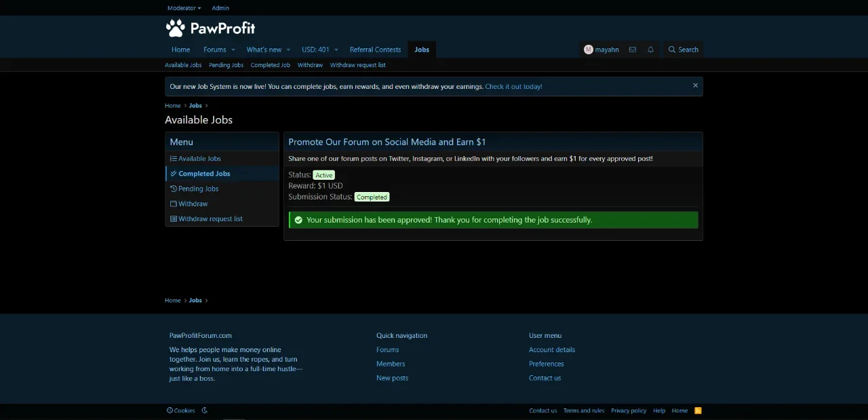868x420 pixels.
Task: Open the Jobs navigation tab
Action: pos(422,50)
